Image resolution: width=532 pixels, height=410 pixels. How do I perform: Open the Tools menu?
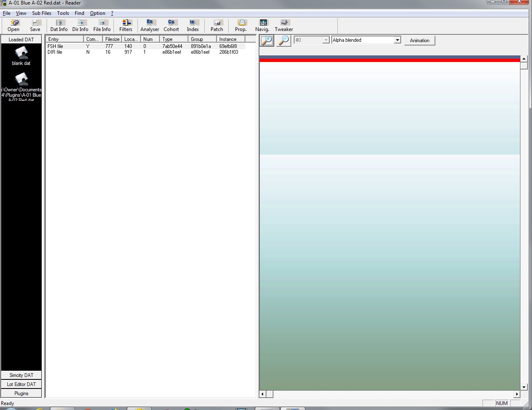pos(63,13)
